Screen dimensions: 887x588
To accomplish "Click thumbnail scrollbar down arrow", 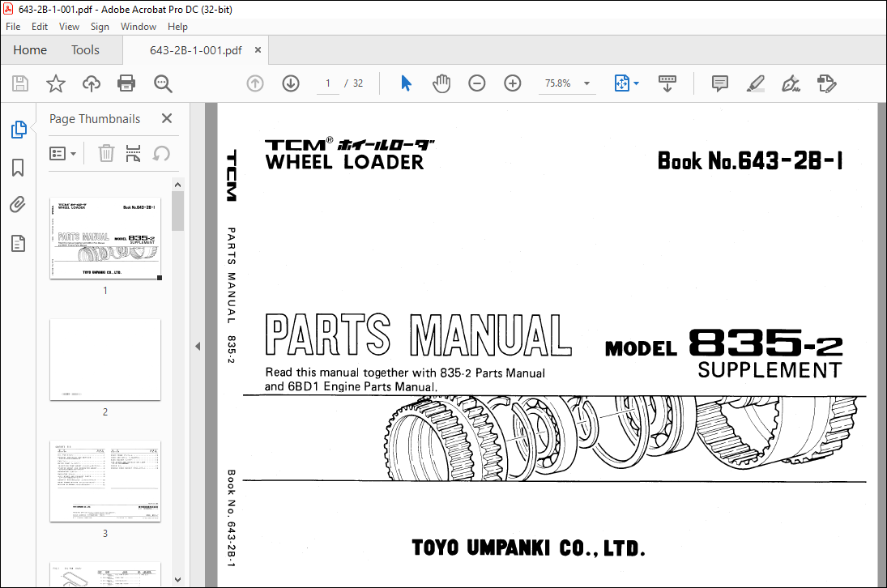I will tap(177, 580).
